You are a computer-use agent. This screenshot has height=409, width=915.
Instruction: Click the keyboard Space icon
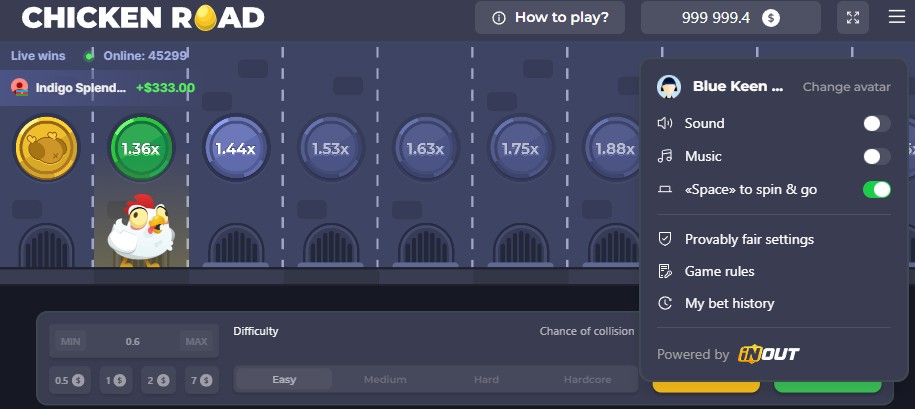click(x=665, y=190)
